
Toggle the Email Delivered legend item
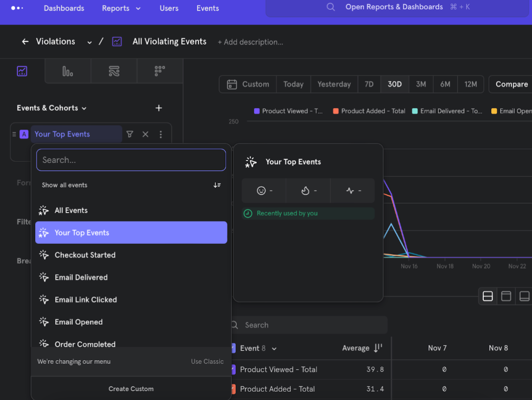(x=446, y=111)
